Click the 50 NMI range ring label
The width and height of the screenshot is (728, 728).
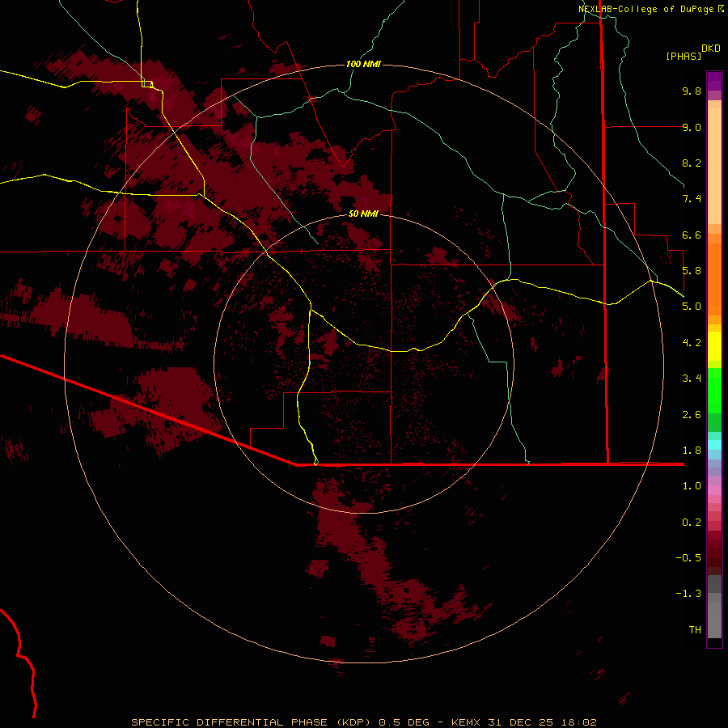click(363, 214)
